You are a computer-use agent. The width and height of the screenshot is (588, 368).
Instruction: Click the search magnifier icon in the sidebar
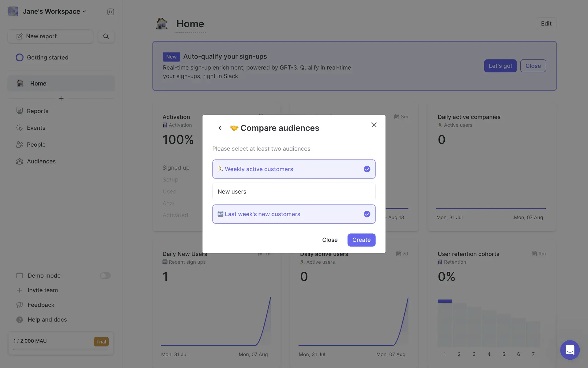click(106, 36)
